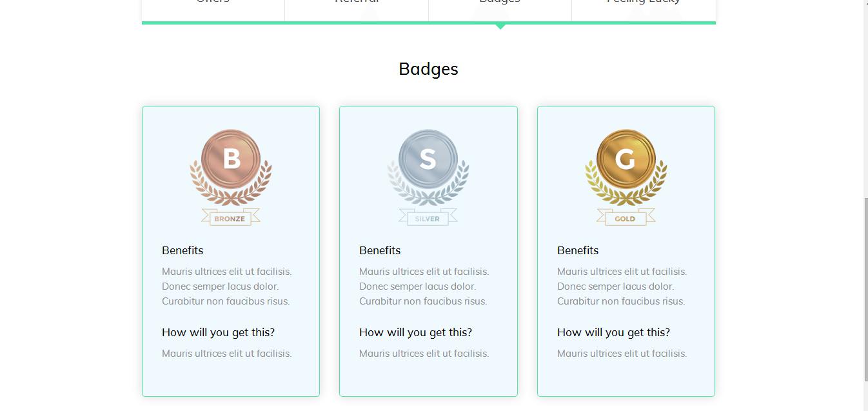Click "How will you get this?" in Bronze card
The width and height of the screenshot is (868, 411).
click(x=218, y=332)
